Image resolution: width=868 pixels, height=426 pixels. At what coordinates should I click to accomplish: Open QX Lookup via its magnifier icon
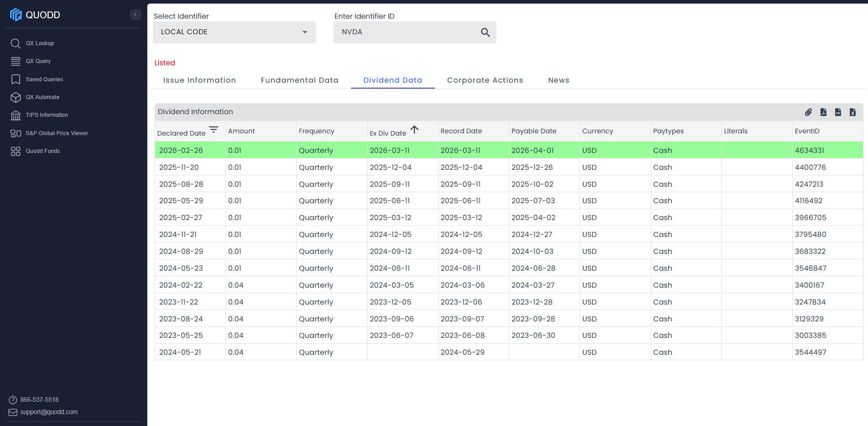tap(16, 43)
